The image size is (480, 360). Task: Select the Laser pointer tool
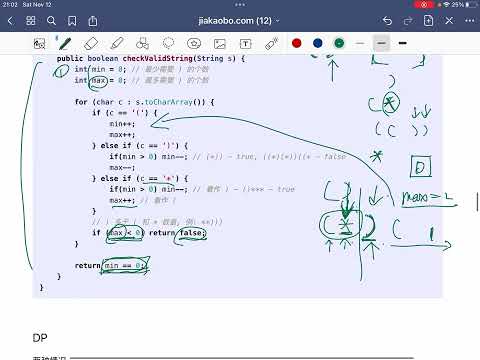271,43
